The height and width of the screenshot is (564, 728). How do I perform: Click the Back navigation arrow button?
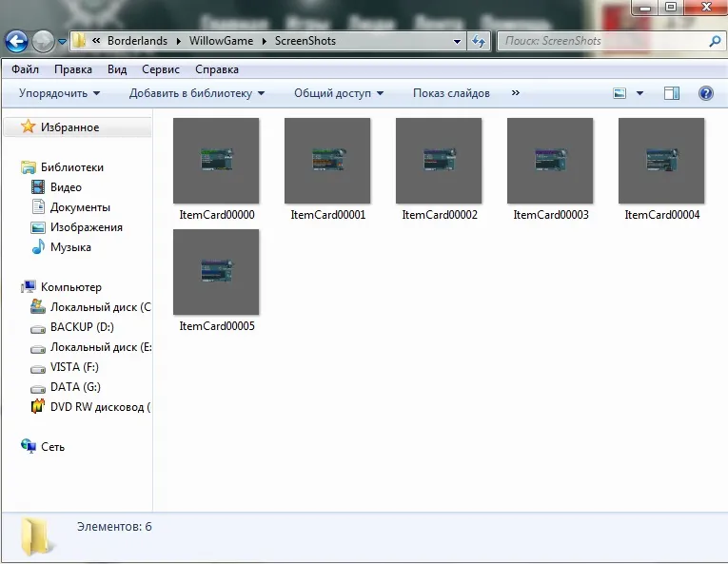tap(16, 41)
